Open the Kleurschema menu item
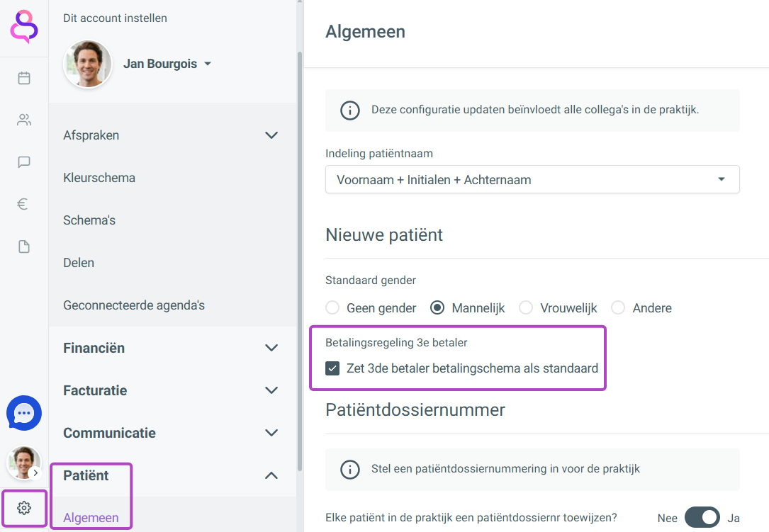This screenshot has height=532, width=769. (x=99, y=178)
